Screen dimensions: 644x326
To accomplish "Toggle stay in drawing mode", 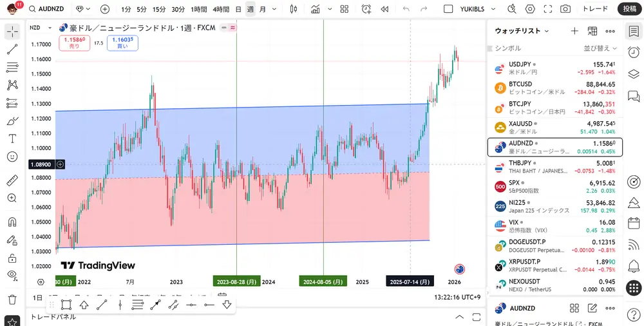I will pos(12,240).
